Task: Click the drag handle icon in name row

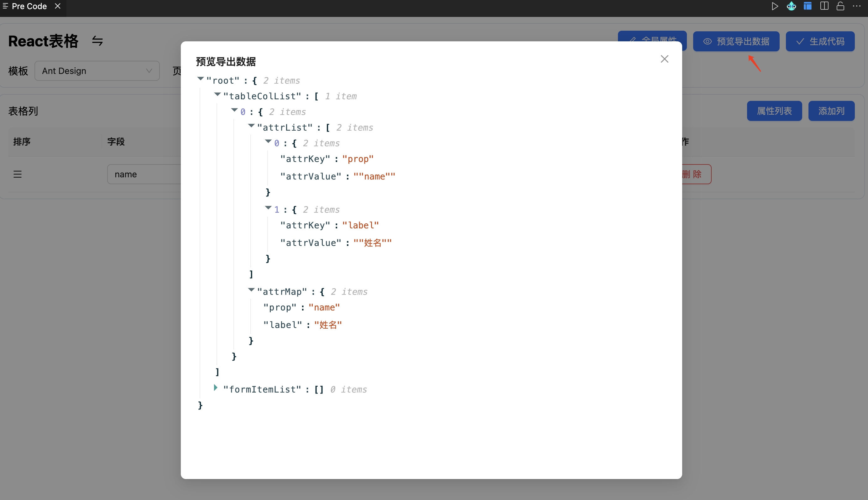Action: click(x=18, y=174)
